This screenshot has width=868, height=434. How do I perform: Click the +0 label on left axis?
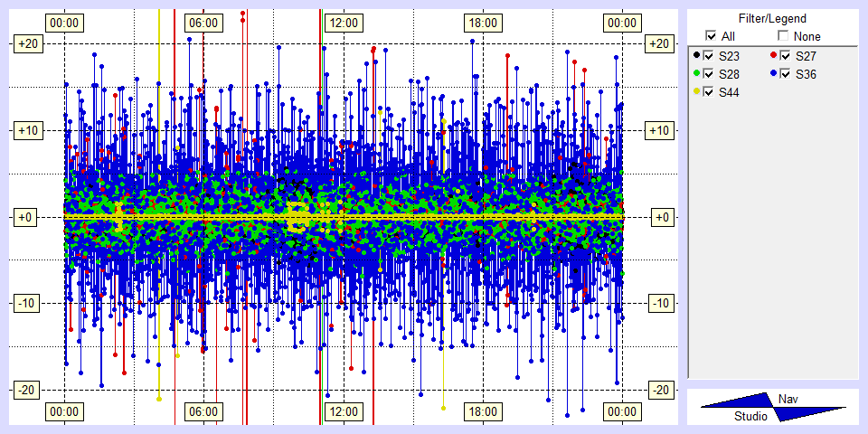click(26, 217)
